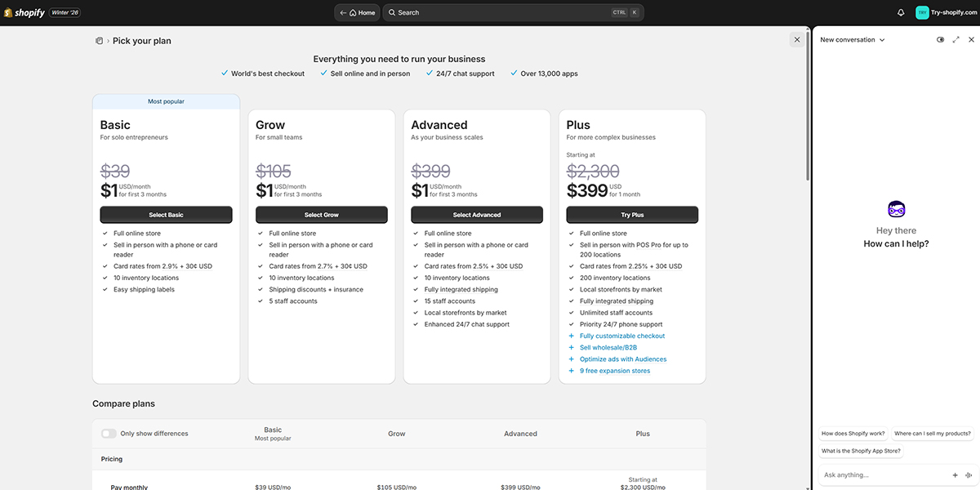Open the New conversation dropdown
Viewport: 980px width, 490px height.
pyautogui.click(x=851, y=38)
